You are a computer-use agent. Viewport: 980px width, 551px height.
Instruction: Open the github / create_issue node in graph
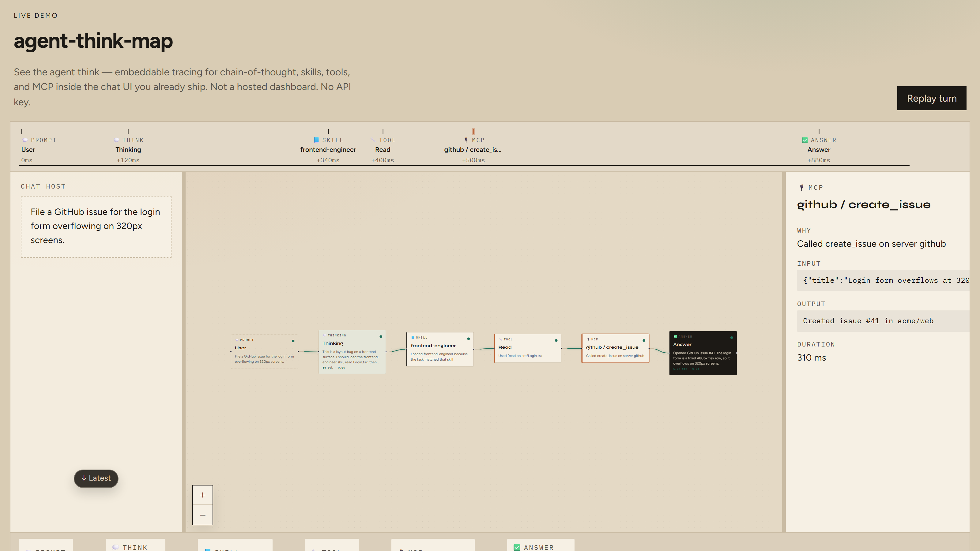(615, 348)
